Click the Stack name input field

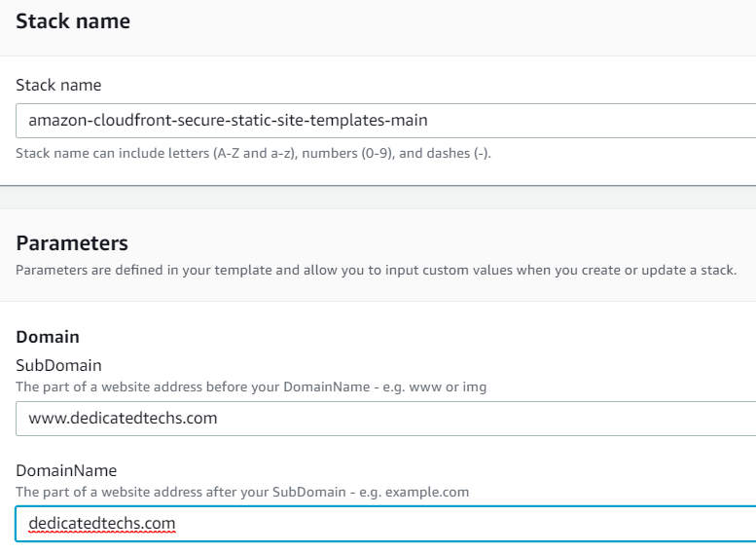coord(385,121)
